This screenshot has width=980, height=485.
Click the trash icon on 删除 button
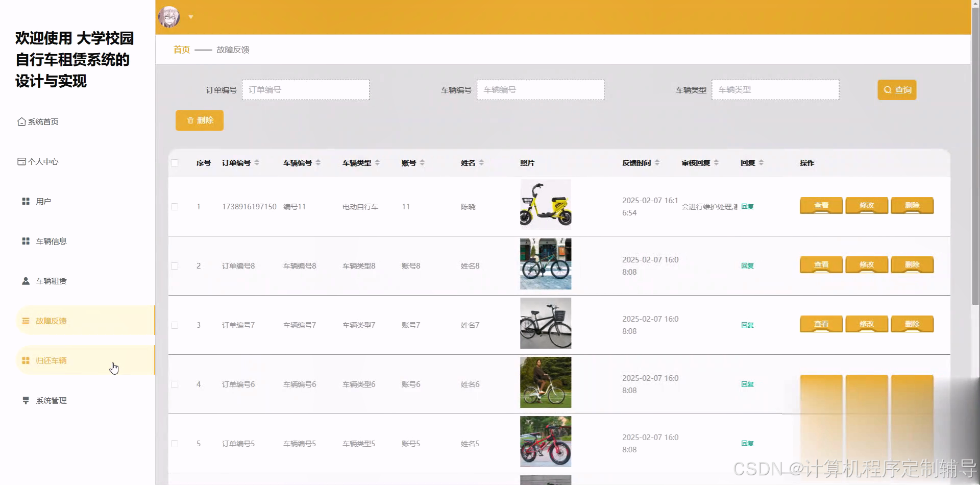[x=189, y=120]
